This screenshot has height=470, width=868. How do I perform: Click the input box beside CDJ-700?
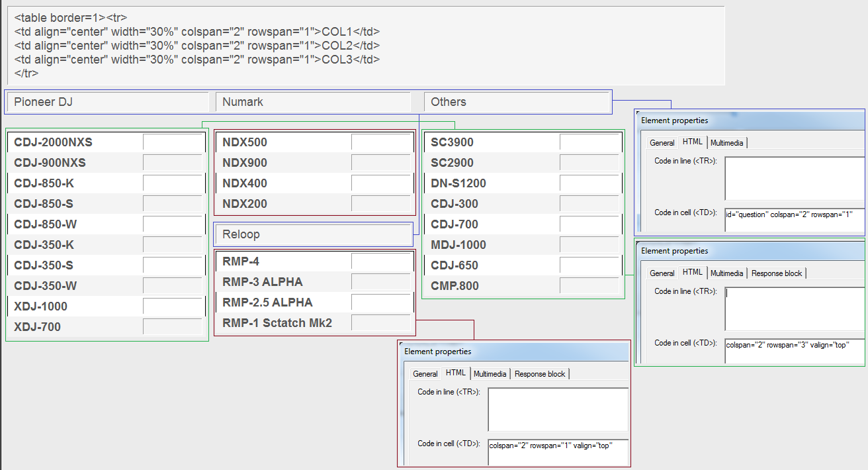pos(590,224)
